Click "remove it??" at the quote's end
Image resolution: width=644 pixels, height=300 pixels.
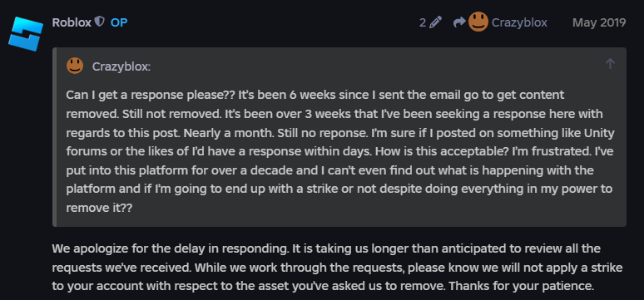click(99, 208)
